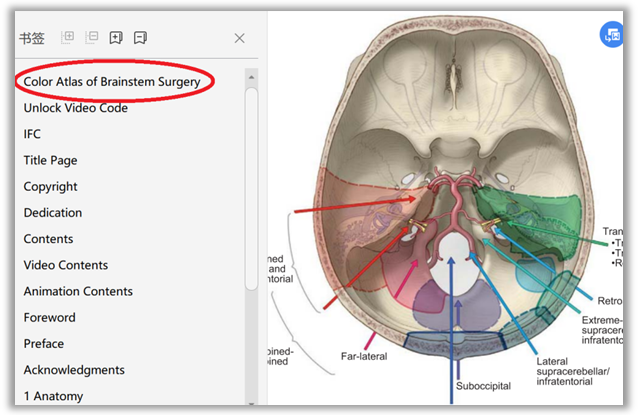Viewport: 639px width, 415px height.
Task: Open the 1 Anatomy chapter bookmark
Action: coord(54,396)
